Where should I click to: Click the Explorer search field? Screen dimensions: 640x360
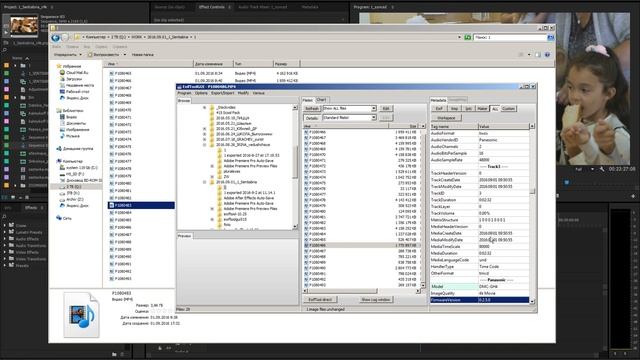[510, 37]
